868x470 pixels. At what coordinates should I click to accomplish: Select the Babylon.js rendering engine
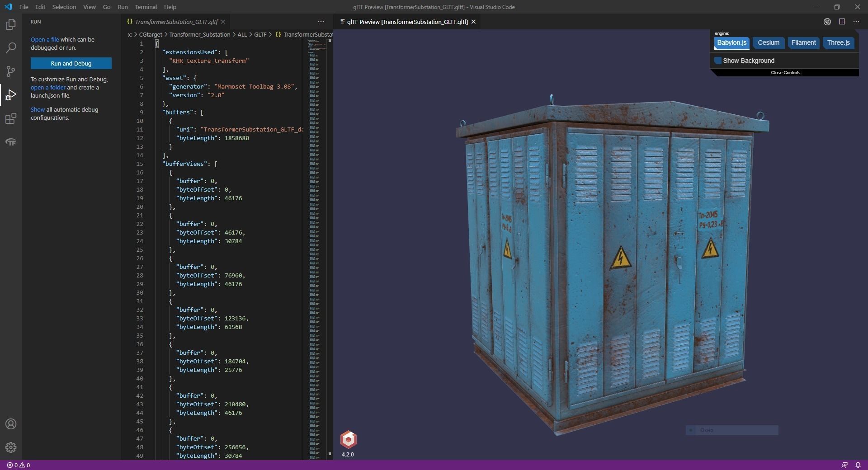click(x=732, y=43)
